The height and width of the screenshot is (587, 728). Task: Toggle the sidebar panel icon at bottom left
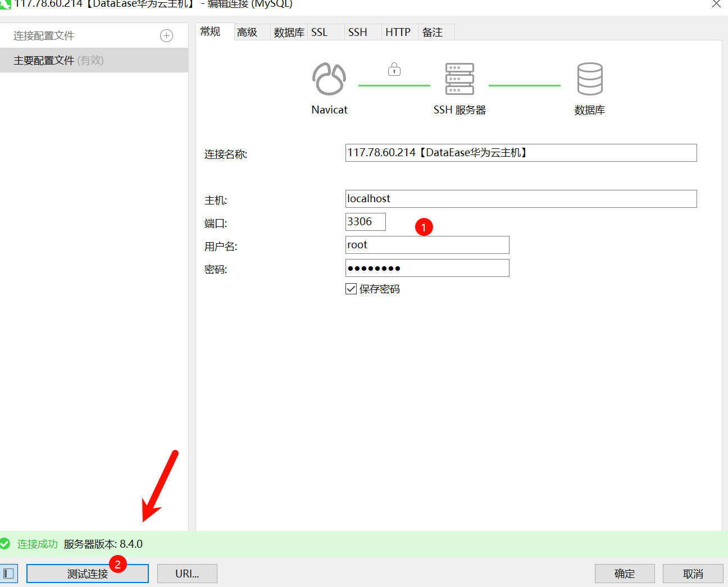coord(8,574)
